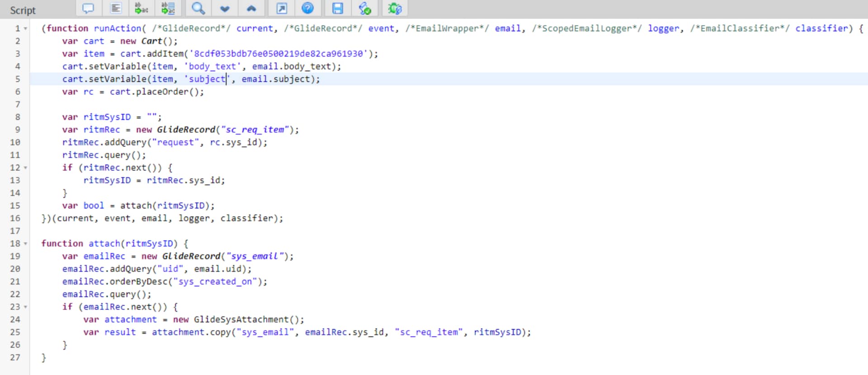Viewport: 868px width, 375px height.
Task: Open the Replace tool
Action: pyautogui.click(x=141, y=8)
